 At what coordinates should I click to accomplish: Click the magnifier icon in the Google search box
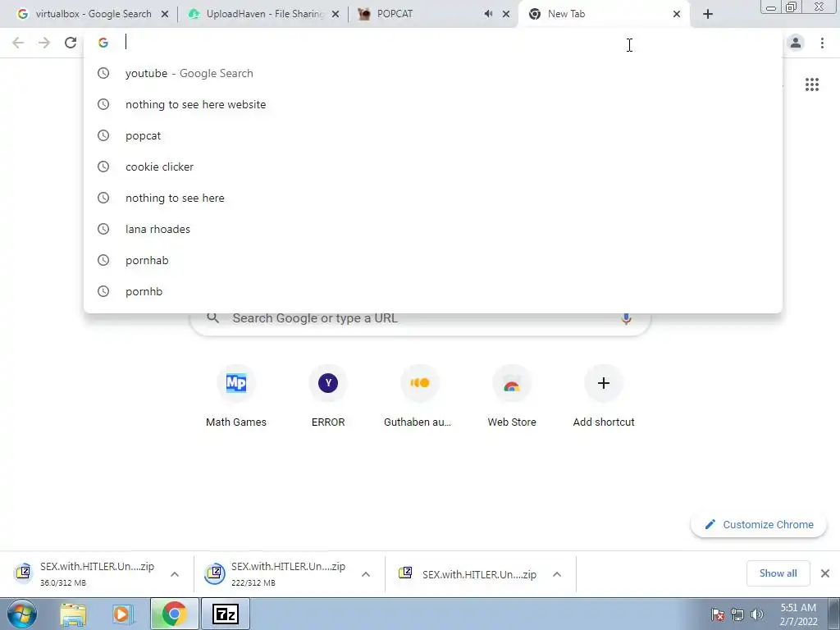tap(212, 318)
